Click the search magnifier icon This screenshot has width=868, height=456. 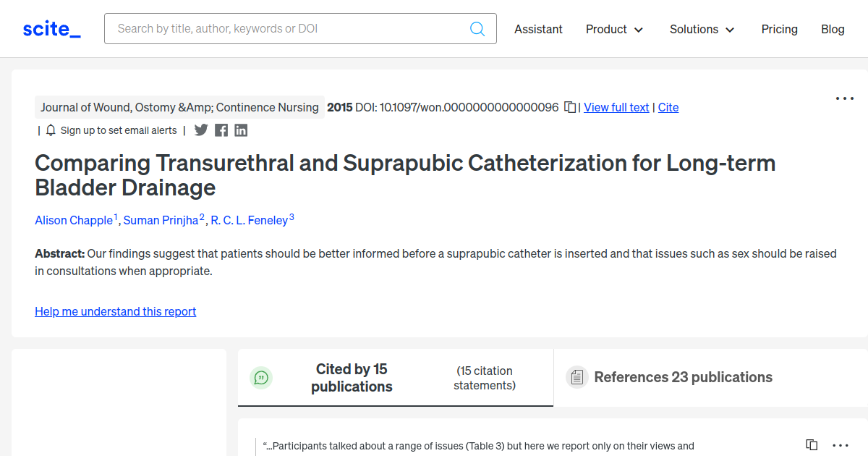click(x=477, y=28)
